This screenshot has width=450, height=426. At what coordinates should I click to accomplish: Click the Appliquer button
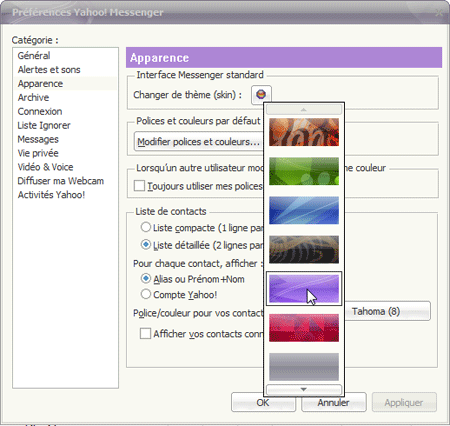coord(404,402)
